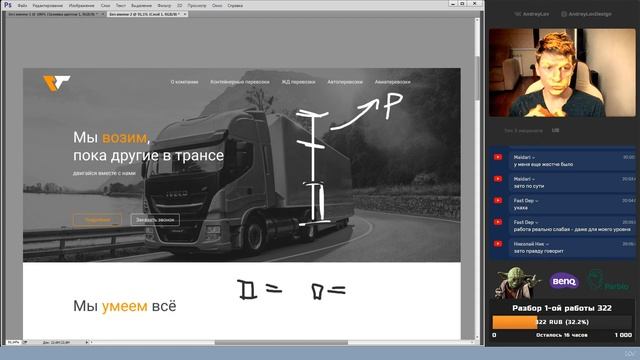Open the Фильтр menu
Image resolution: width=640 pixels, height=360 pixels.
pos(164,6)
